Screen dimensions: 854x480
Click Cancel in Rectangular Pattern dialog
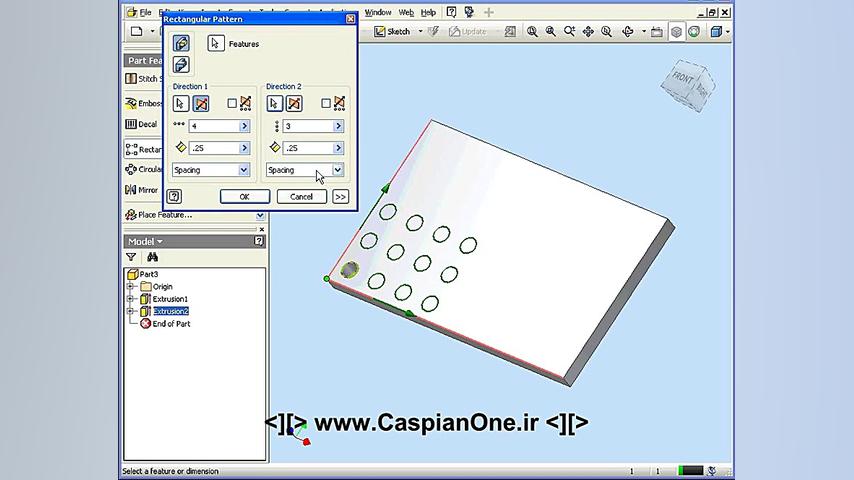pos(301,197)
